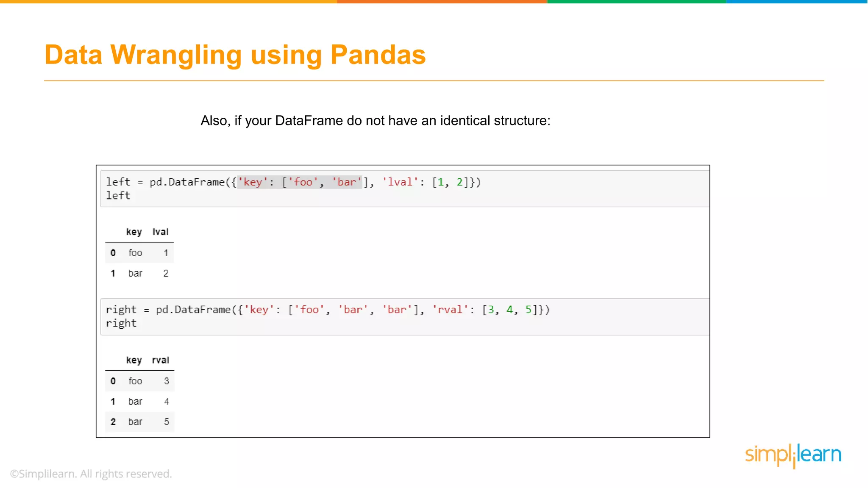Click the 'left' variable on second code line
Image resolution: width=868 pixels, height=488 pixels.
pos(118,196)
